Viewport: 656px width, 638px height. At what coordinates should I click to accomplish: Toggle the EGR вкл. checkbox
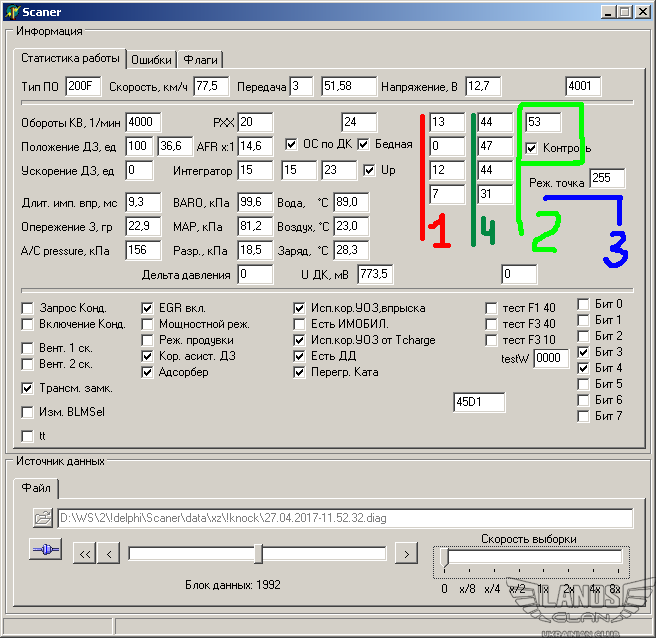coord(149,309)
